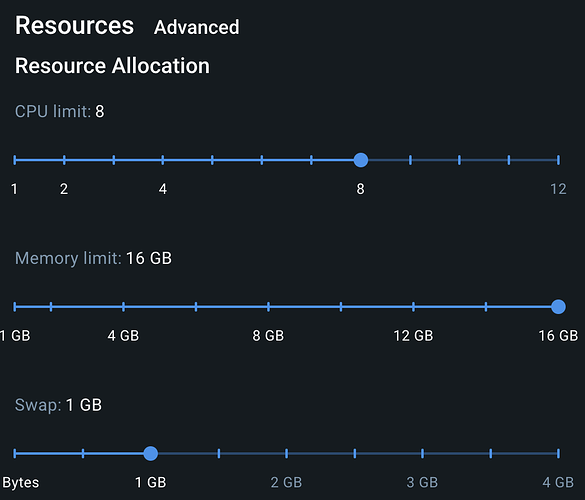Click the Memory limit handle at 16 GB
The image size is (585, 500).
(x=558, y=307)
